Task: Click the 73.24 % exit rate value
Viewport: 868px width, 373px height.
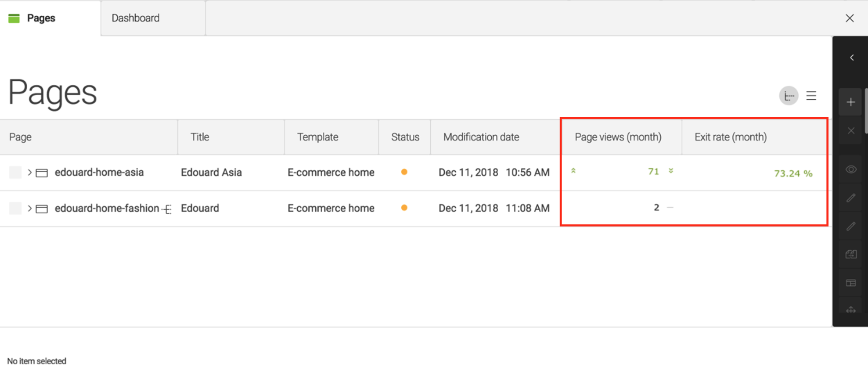Action: point(793,174)
